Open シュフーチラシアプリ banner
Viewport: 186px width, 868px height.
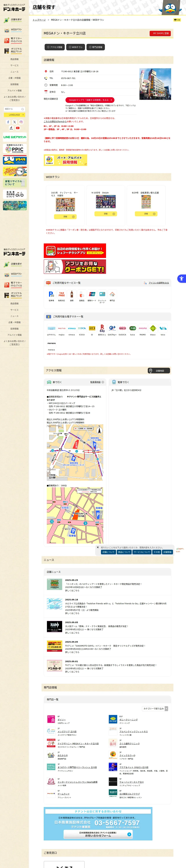coord(75,251)
